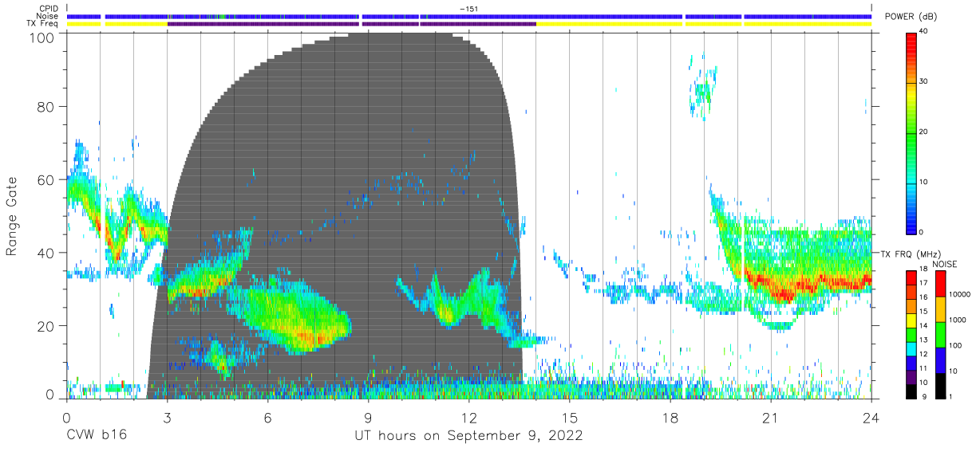Select the 3 hour tick on UT axis
The image size is (980, 452).
coord(167,418)
